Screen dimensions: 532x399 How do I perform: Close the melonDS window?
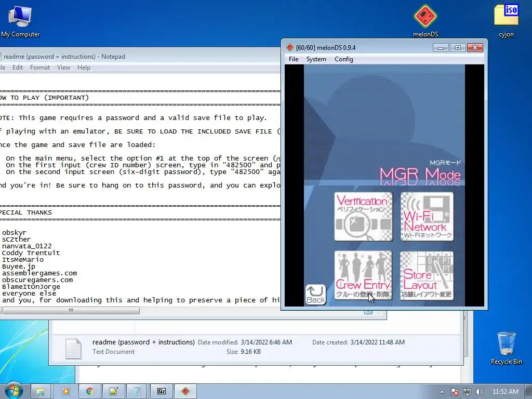(x=475, y=47)
